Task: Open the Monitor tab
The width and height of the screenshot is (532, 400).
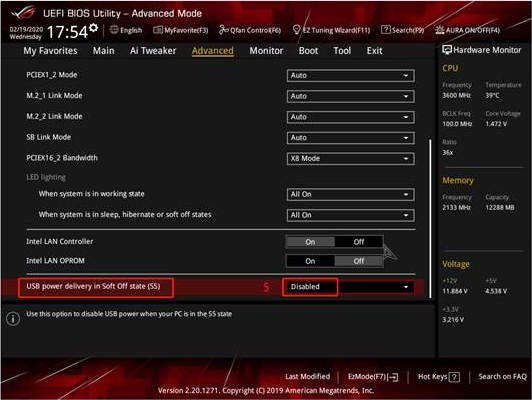Action: pos(266,51)
